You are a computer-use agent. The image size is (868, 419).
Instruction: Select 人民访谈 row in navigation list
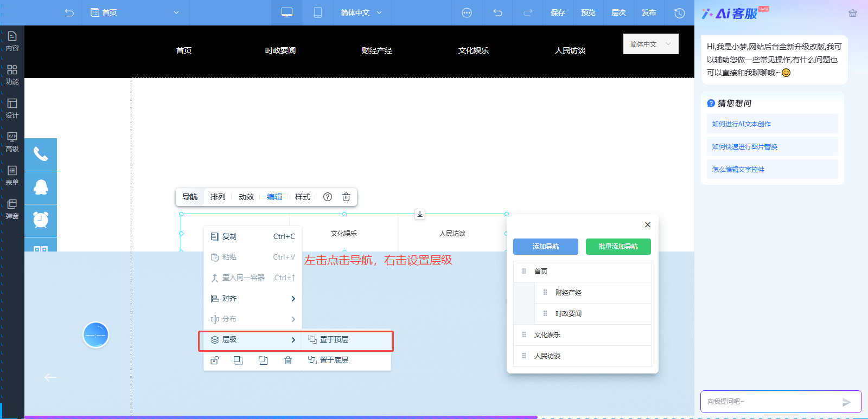583,356
